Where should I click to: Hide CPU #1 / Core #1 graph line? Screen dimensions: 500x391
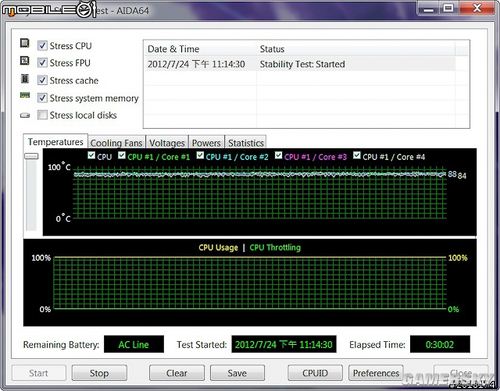[122, 155]
